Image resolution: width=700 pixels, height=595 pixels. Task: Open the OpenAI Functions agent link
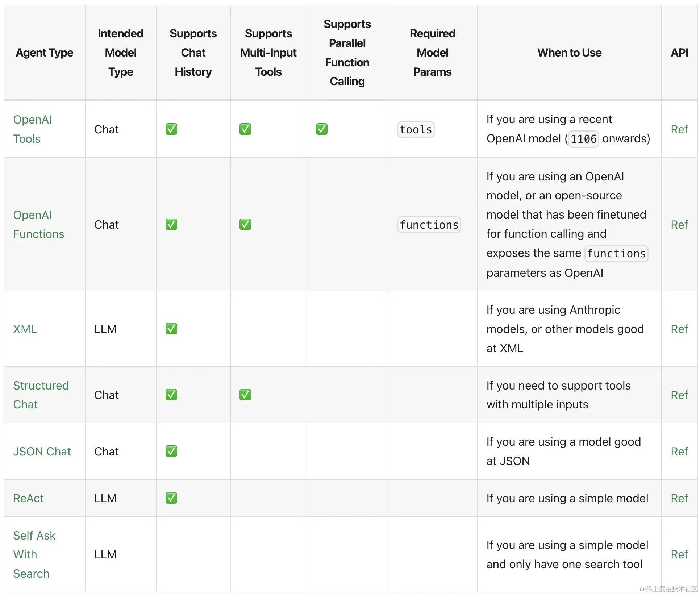tap(38, 224)
